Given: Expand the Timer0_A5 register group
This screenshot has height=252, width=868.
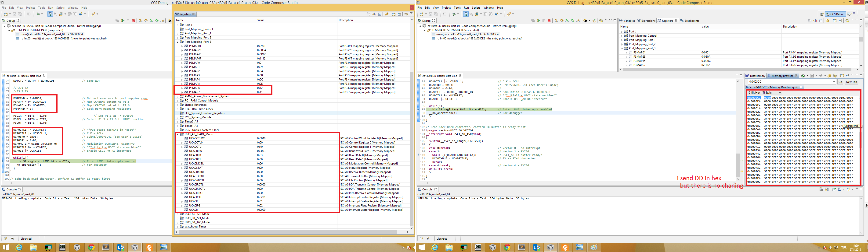Looking at the screenshot, I should 177,122.
